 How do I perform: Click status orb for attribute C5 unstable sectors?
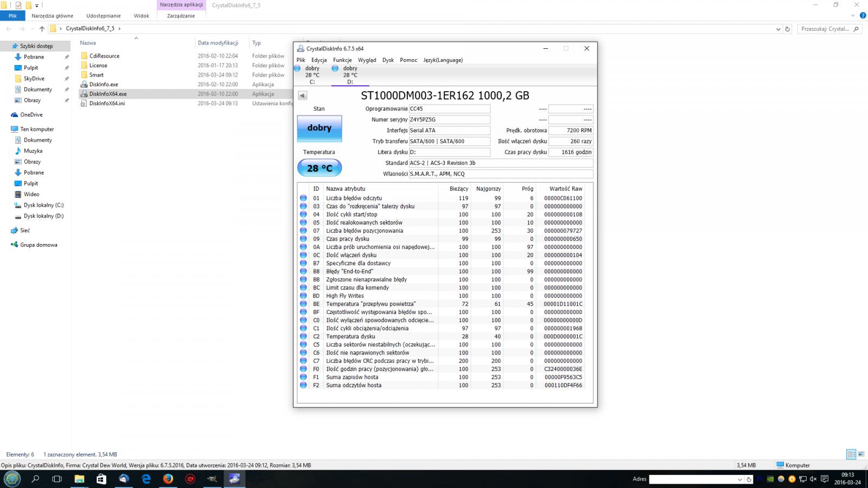pos(303,345)
